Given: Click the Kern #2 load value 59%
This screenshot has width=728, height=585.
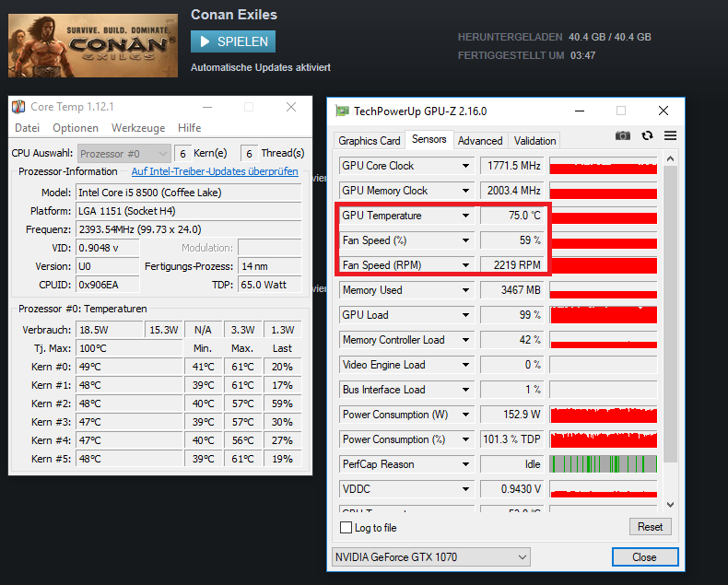Looking at the screenshot, I should (x=282, y=404).
